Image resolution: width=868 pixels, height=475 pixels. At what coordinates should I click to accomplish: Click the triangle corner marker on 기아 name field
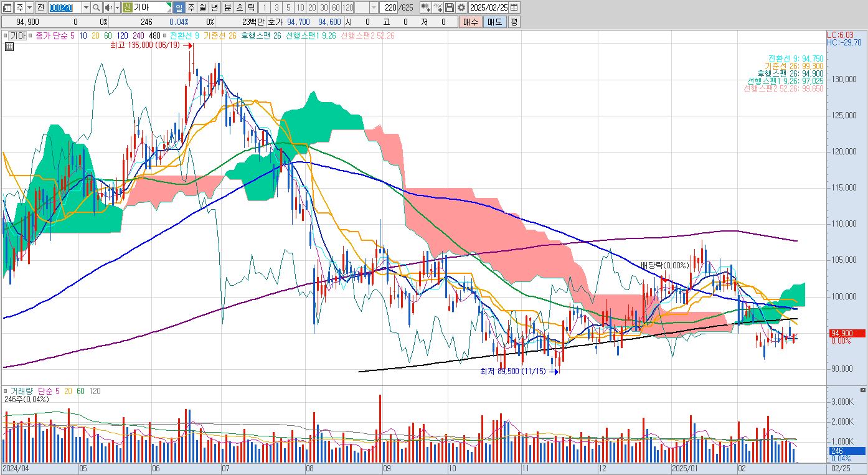point(169,5)
